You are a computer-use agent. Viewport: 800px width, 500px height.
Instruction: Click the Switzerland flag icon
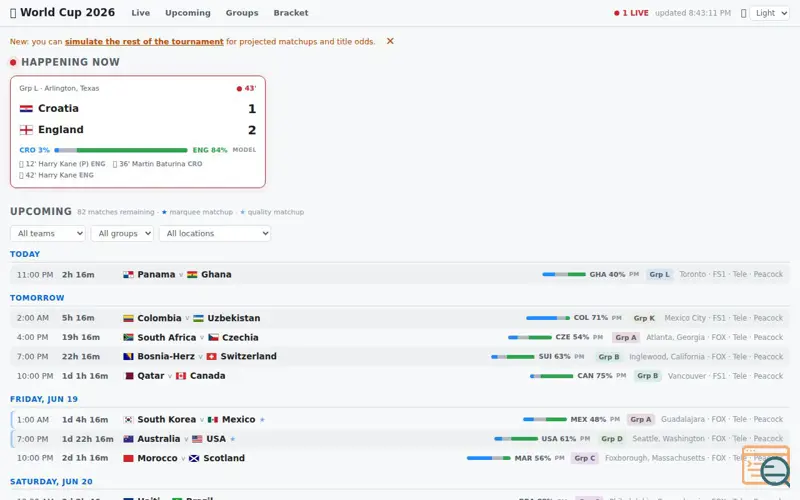point(211,357)
